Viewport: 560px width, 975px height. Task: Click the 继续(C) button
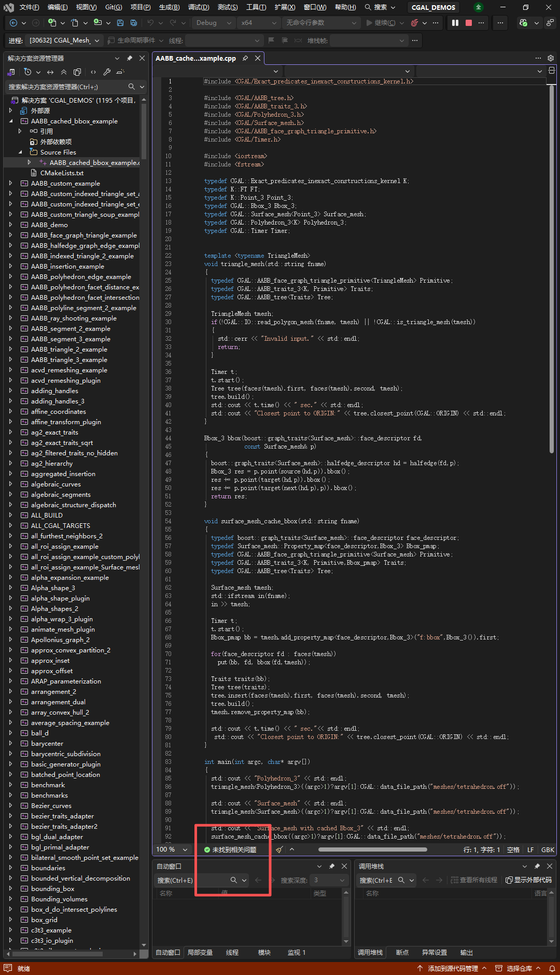point(381,23)
